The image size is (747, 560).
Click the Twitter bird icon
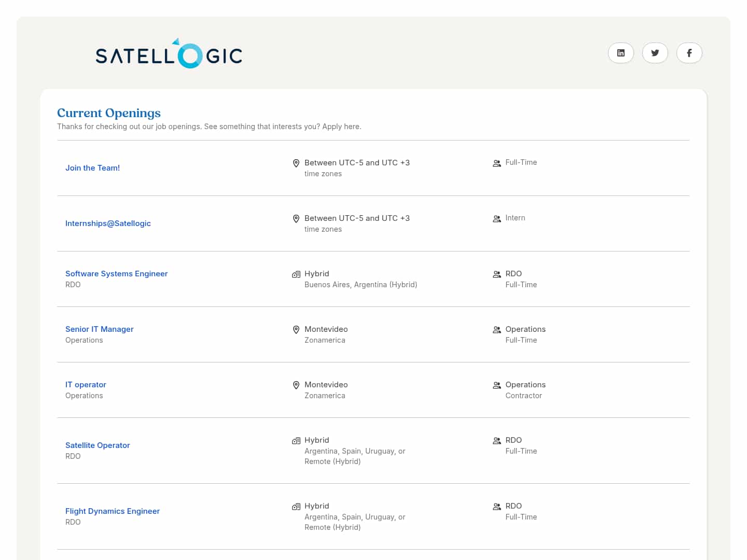655,53
